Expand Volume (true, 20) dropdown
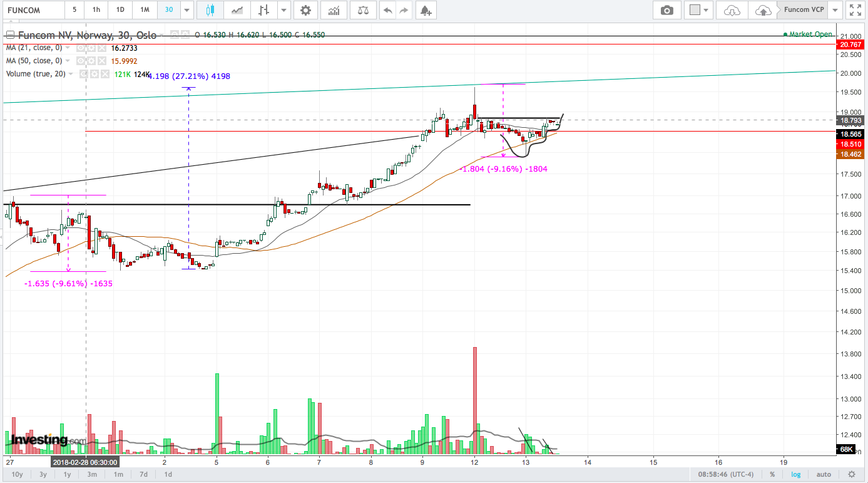The image size is (868, 483). pos(71,74)
